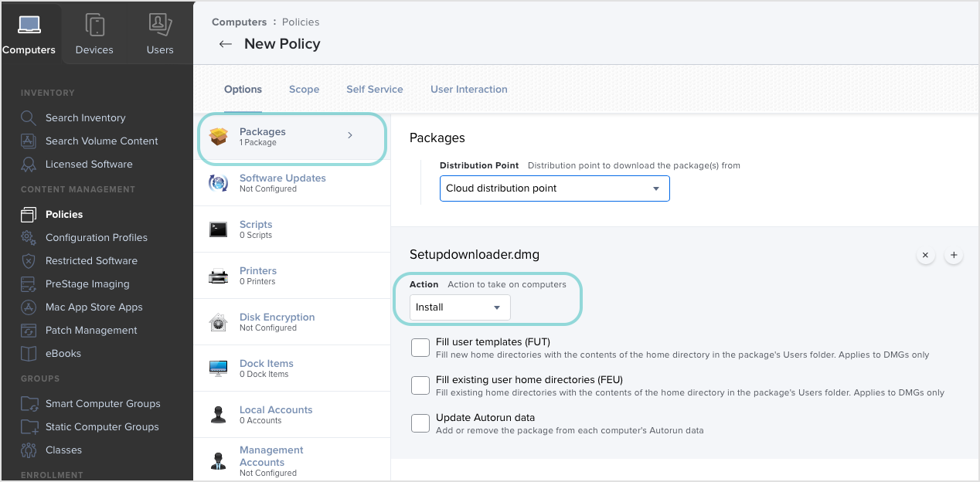Switch to the Devices section

(94, 32)
